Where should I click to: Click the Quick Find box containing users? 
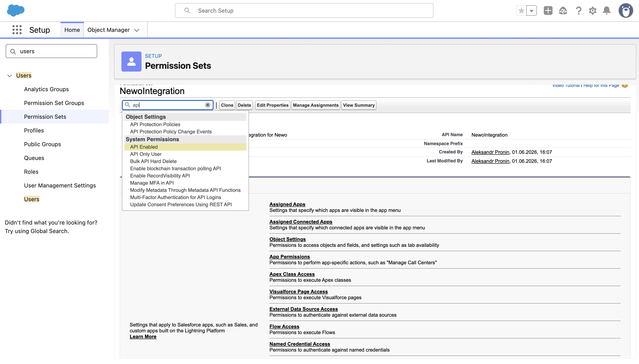point(51,51)
